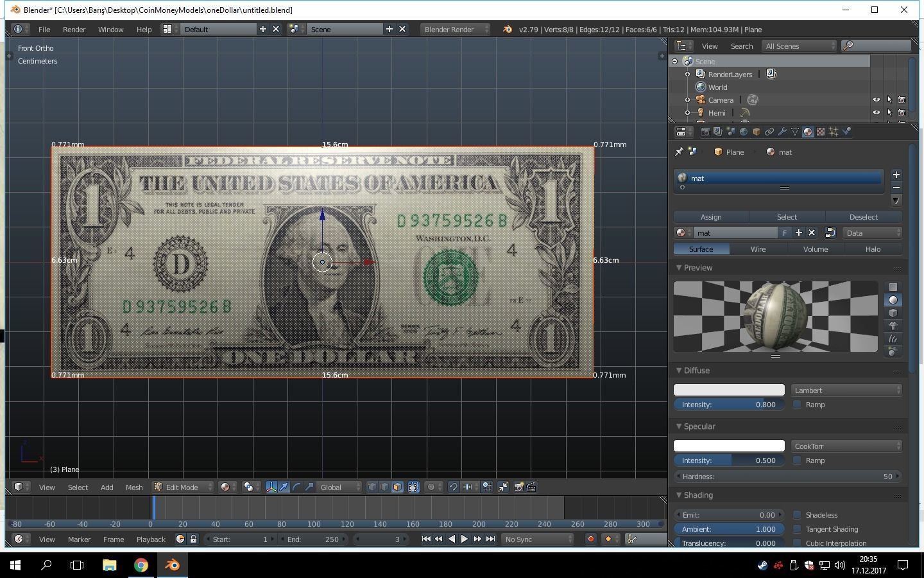
Task: Open the Lambert diffuse shader dropdown
Action: click(846, 390)
